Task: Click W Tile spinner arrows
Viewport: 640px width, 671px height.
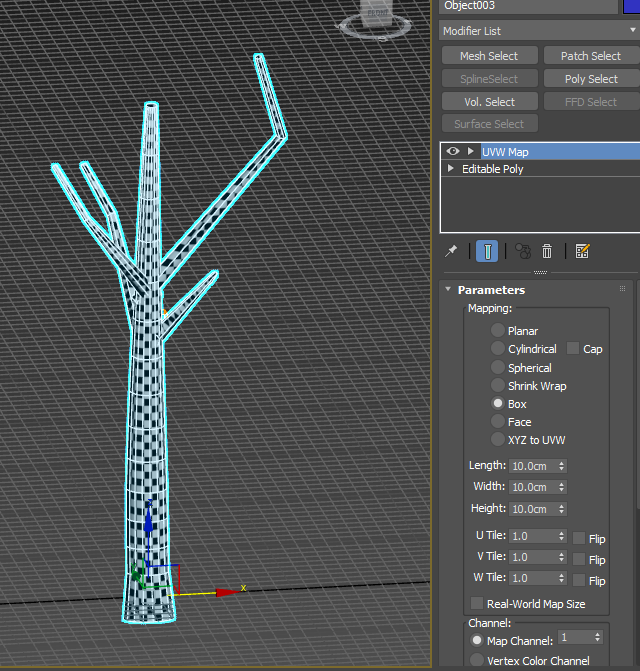Action: [x=562, y=578]
